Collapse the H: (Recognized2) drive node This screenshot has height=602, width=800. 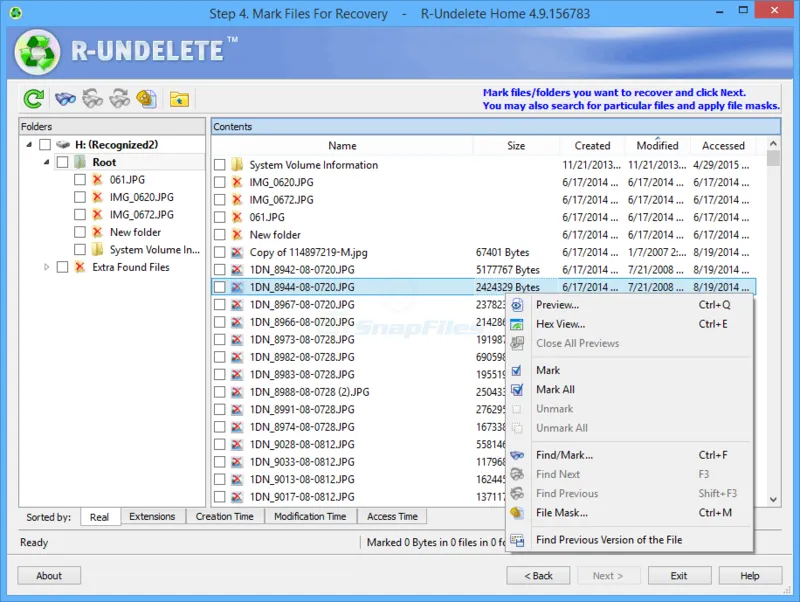pos(28,145)
